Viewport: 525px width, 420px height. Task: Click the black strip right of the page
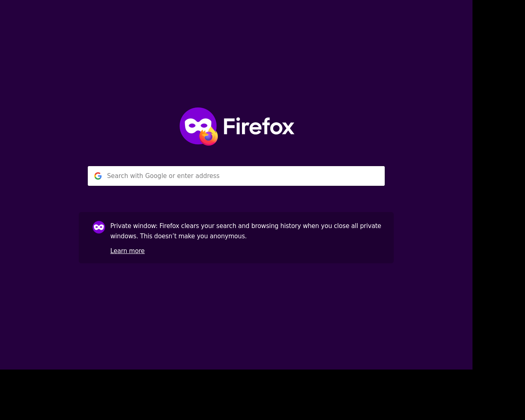click(x=499, y=185)
